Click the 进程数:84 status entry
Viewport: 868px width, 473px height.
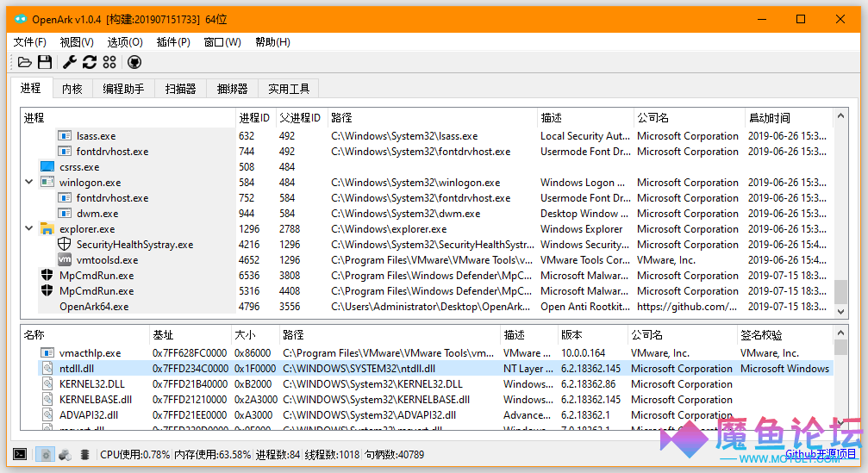point(278,455)
